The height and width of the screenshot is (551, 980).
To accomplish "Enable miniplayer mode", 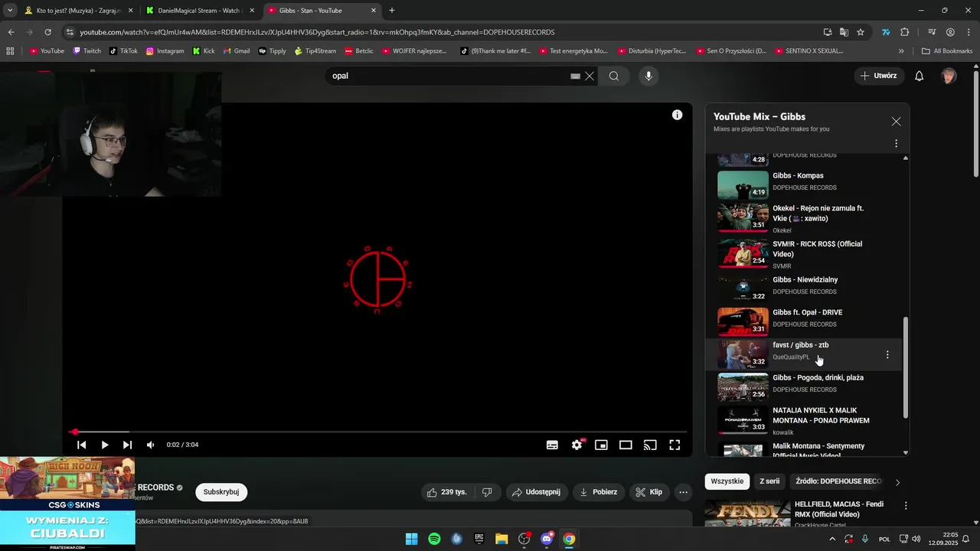I will pos(602,445).
